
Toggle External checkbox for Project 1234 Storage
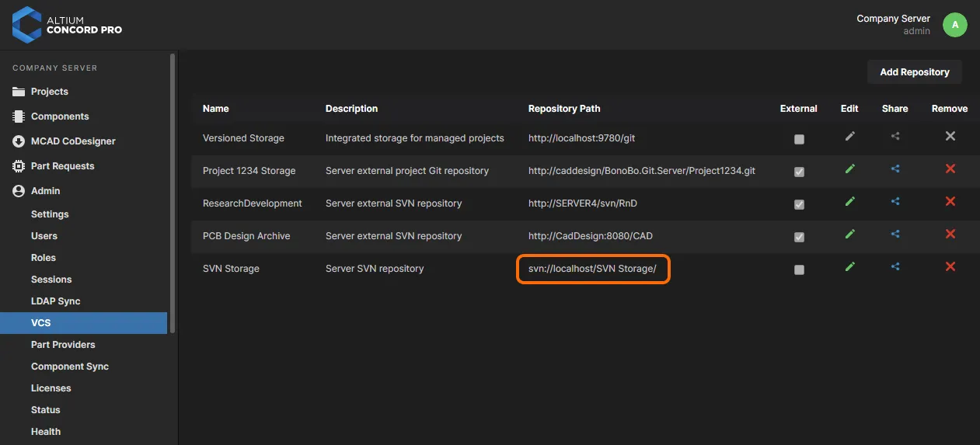[799, 172]
